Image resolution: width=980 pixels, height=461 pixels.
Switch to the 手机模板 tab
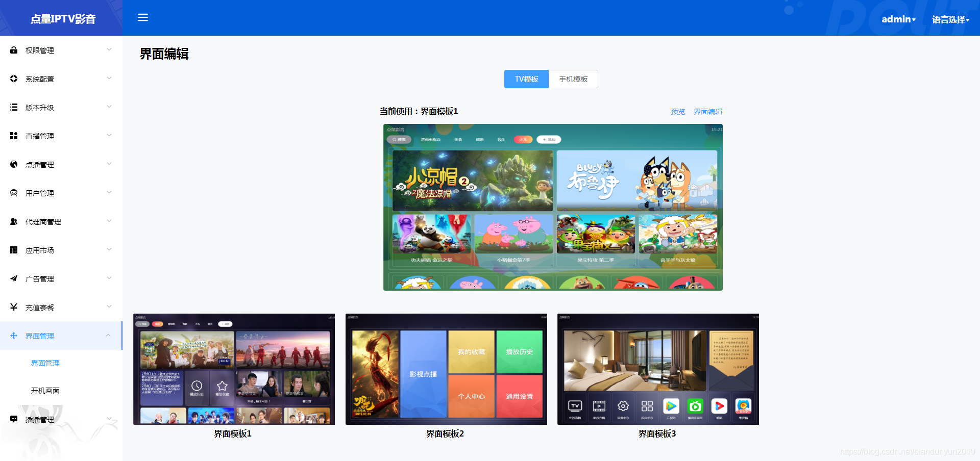pyautogui.click(x=573, y=79)
